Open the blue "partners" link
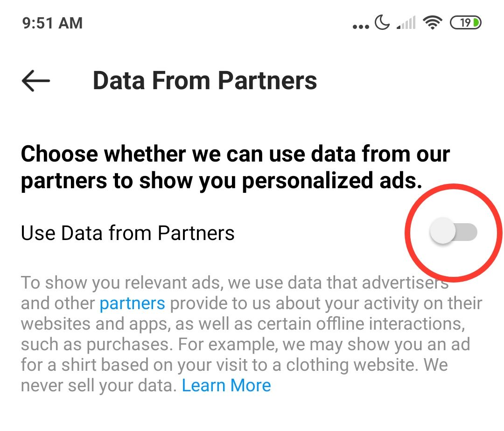 tap(132, 304)
